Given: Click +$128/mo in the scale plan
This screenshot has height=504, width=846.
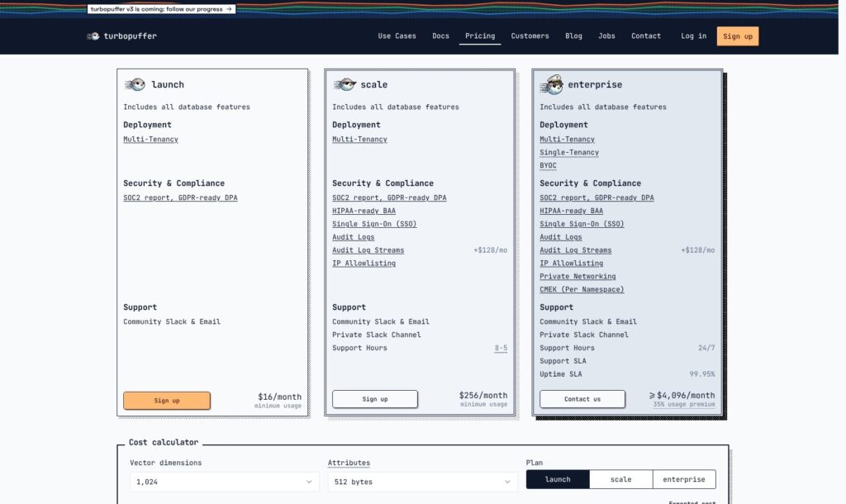Looking at the screenshot, I should click(x=491, y=250).
